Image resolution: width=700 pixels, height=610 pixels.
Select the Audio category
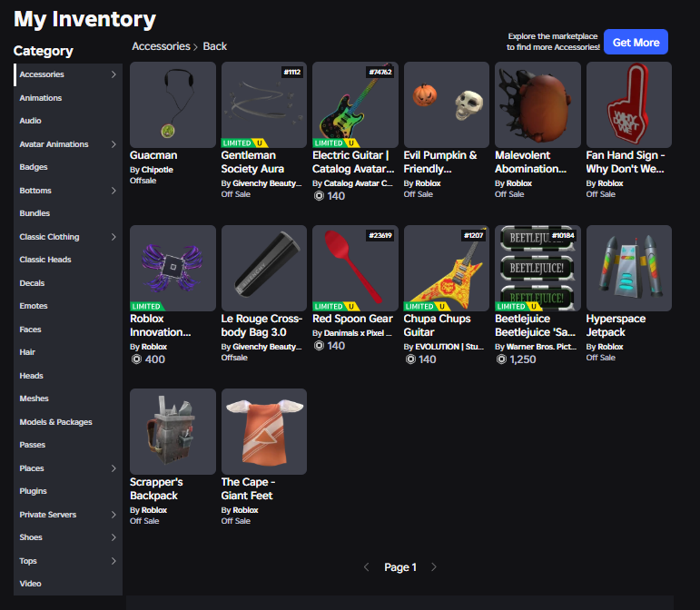click(68, 121)
